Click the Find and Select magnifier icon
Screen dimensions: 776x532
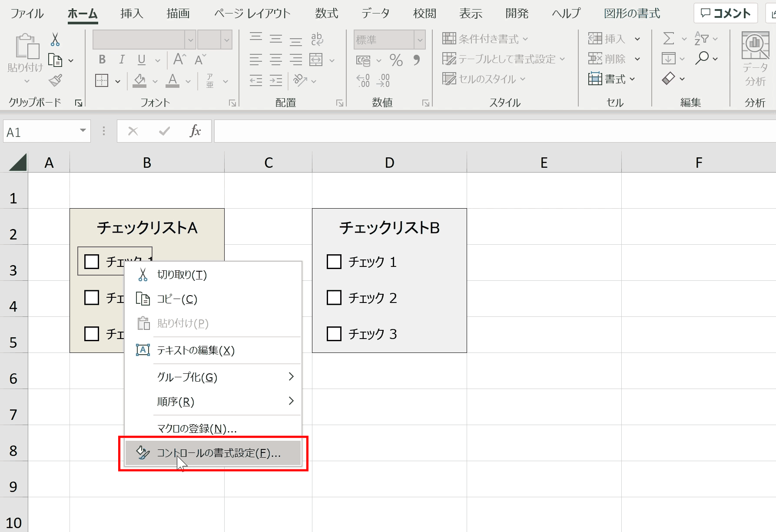pyautogui.click(x=702, y=58)
